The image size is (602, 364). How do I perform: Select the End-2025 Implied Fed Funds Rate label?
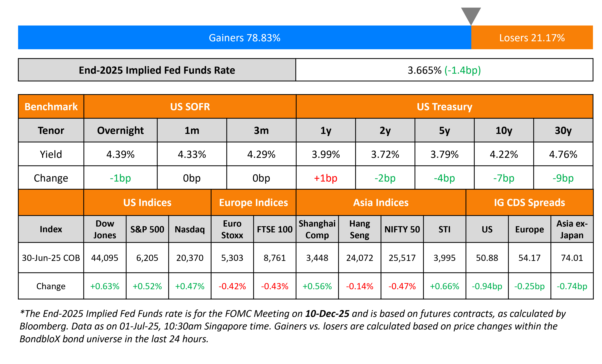157,70
